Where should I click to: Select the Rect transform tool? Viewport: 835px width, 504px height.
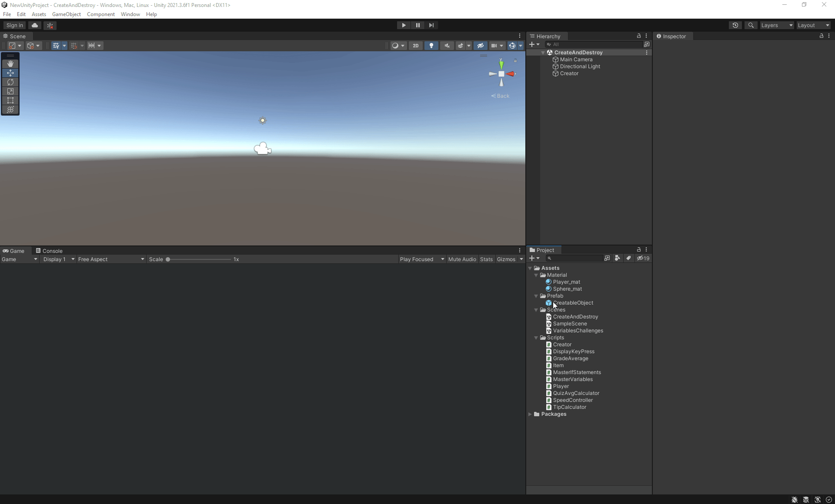click(x=10, y=100)
